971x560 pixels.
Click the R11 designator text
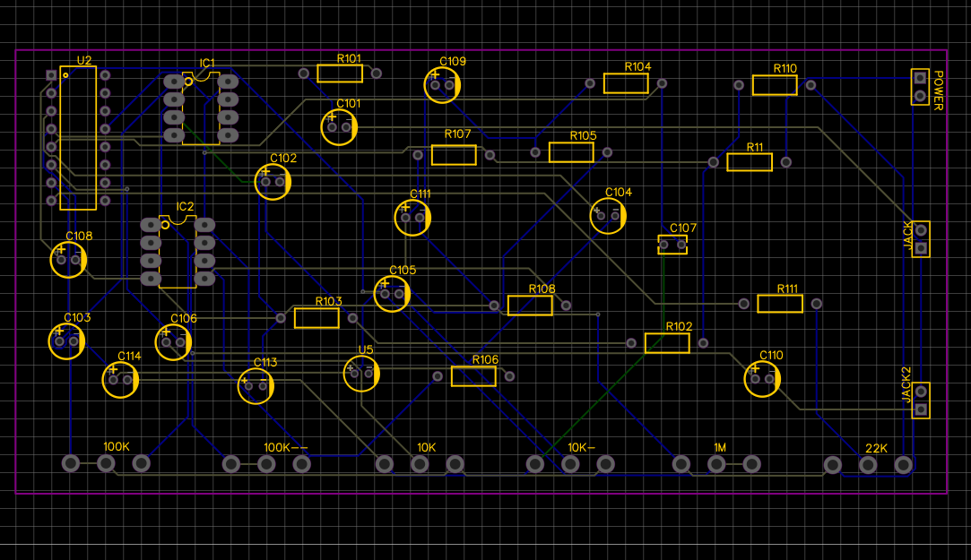tap(755, 147)
